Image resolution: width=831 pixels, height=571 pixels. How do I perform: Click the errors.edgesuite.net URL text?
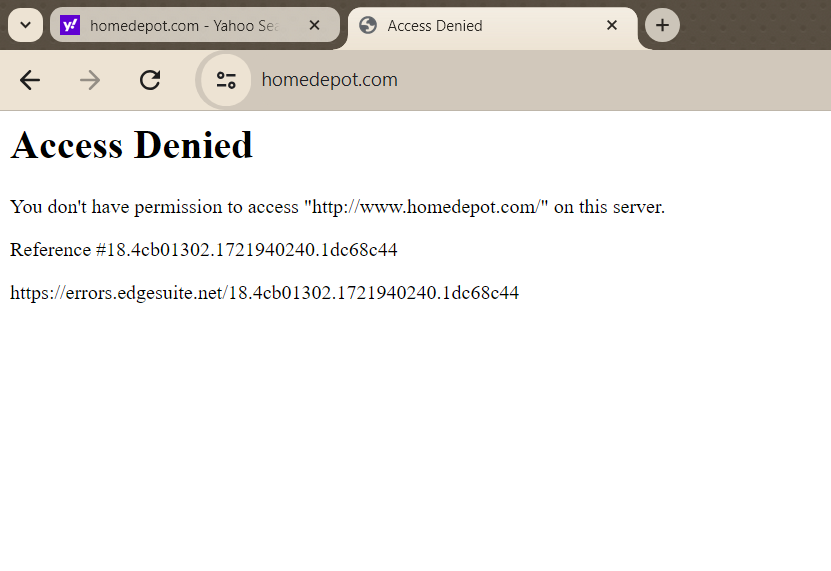pos(264,293)
